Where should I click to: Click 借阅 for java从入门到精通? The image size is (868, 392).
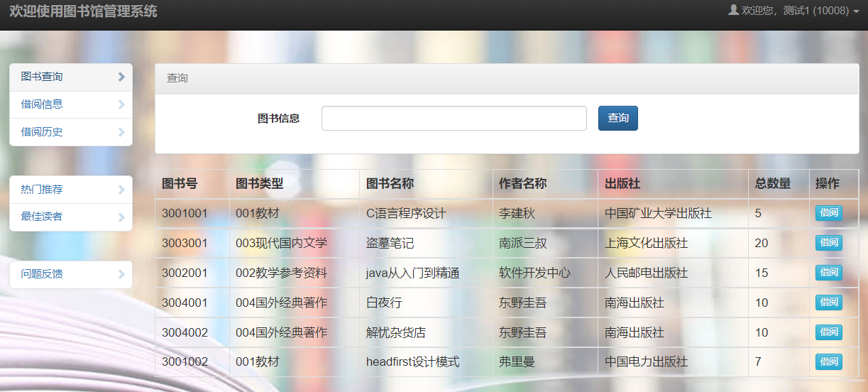point(829,273)
